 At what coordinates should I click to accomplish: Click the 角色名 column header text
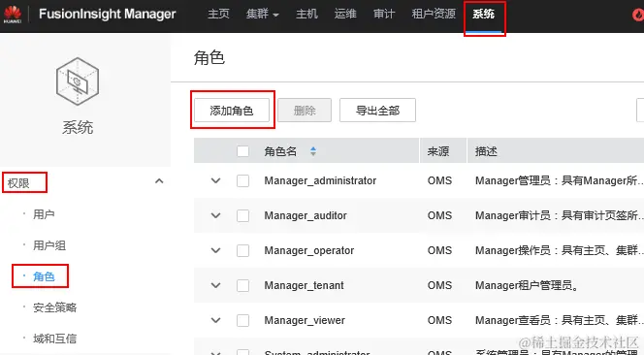tap(280, 151)
